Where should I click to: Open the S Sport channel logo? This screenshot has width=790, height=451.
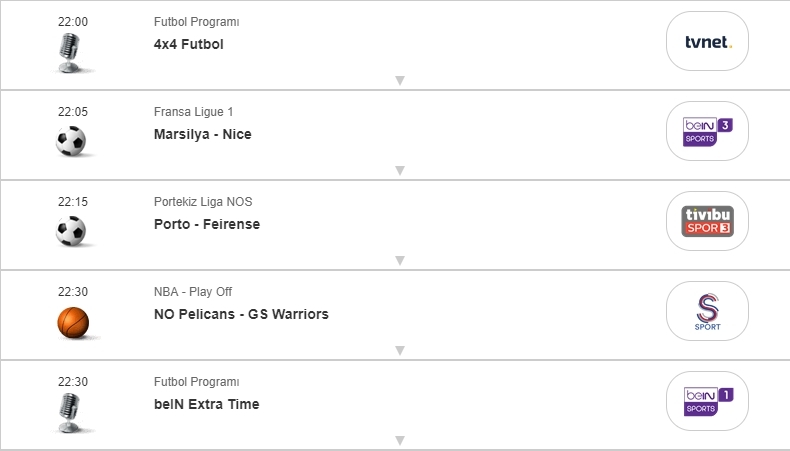pyautogui.click(x=707, y=311)
